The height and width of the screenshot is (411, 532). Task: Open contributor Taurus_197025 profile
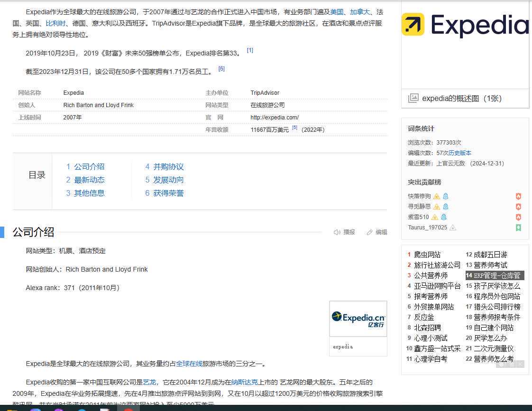[x=428, y=228]
